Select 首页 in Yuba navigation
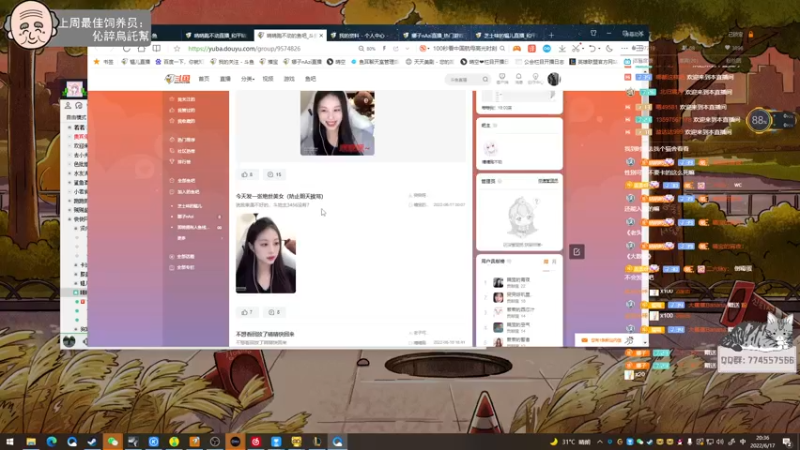Viewport: 800px width, 450px height. click(x=204, y=79)
